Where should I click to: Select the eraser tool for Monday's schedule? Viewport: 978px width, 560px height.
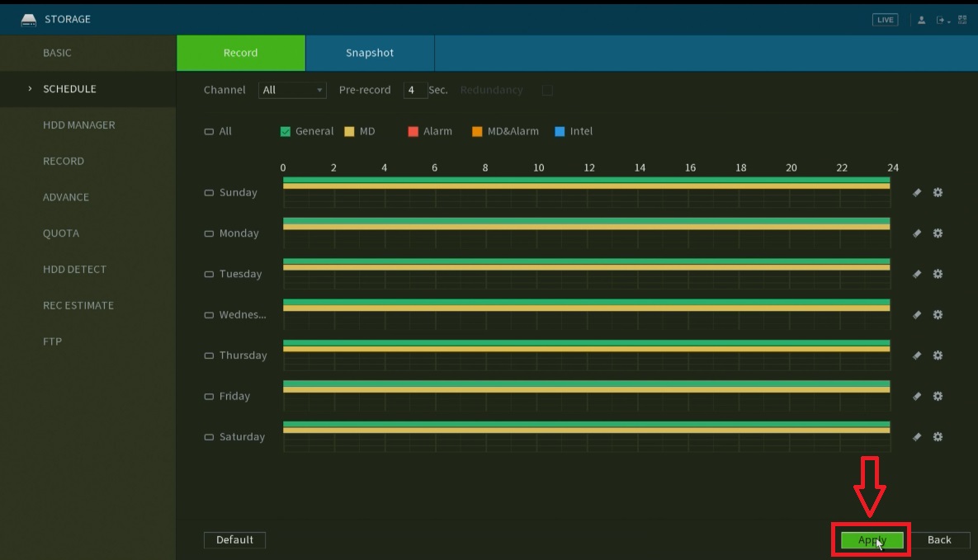pyautogui.click(x=917, y=233)
